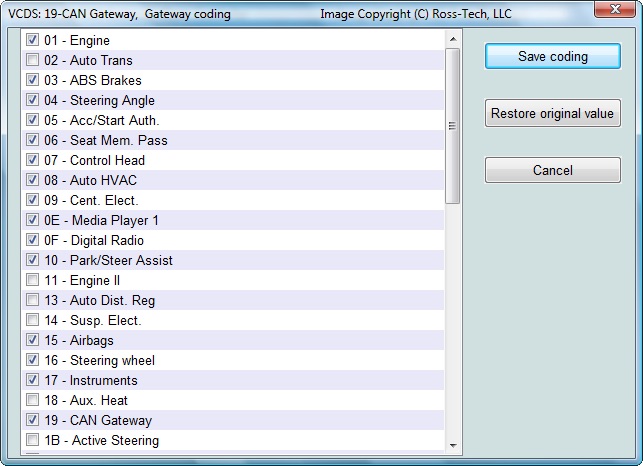Click the list scrollbar up arrow
643x466 pixels.
click(x=453, y=39)
